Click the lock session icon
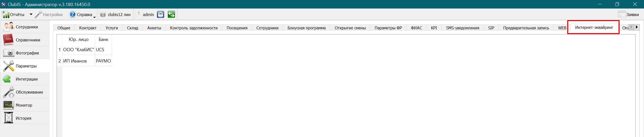This screenshot has width=644, height=137. 161,15
